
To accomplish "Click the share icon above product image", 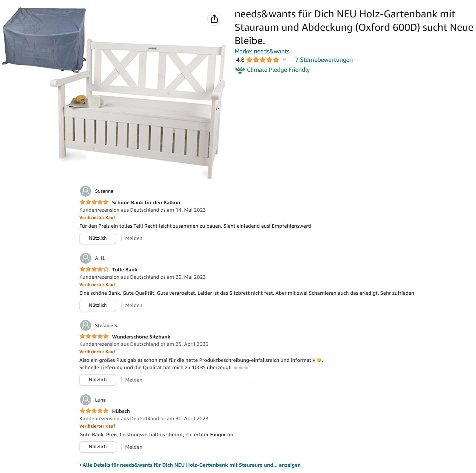I will click(x=214, y=19).
